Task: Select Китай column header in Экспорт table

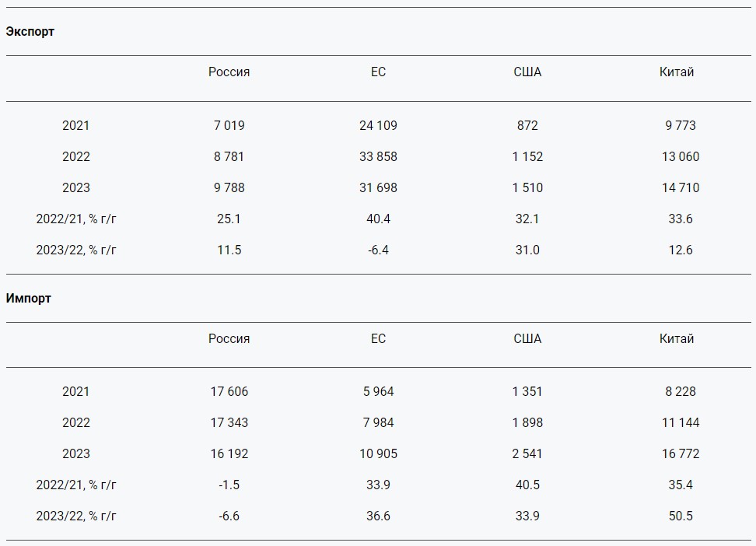Action: pyautogui.click(x=677, y=72)
